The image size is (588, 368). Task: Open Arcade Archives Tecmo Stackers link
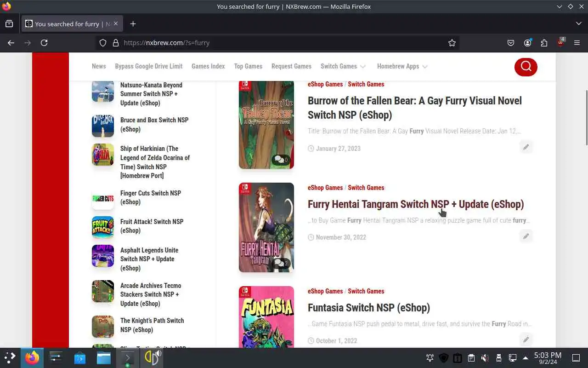pos(151,294)
